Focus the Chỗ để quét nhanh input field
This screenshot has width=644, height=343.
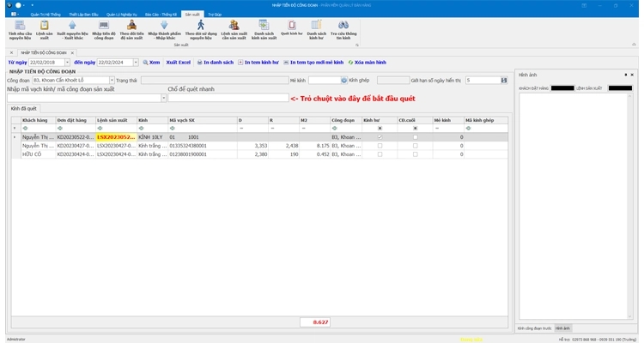228,98
